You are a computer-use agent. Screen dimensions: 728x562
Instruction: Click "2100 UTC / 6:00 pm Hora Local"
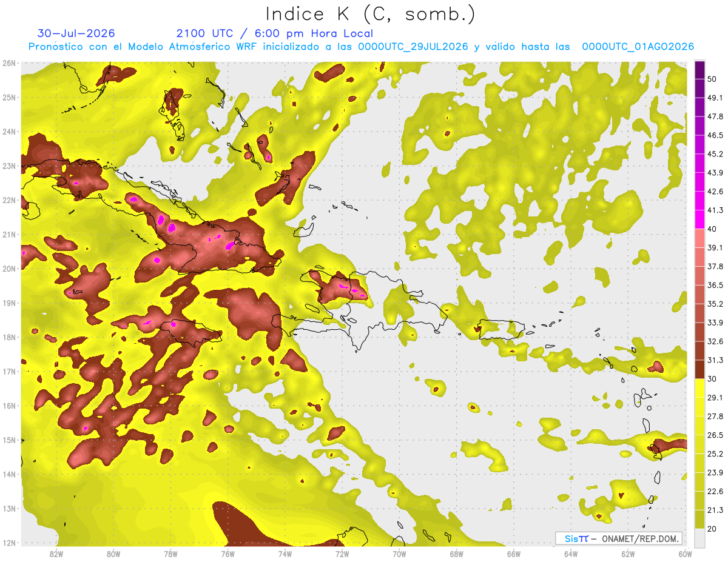coord(275,33)
